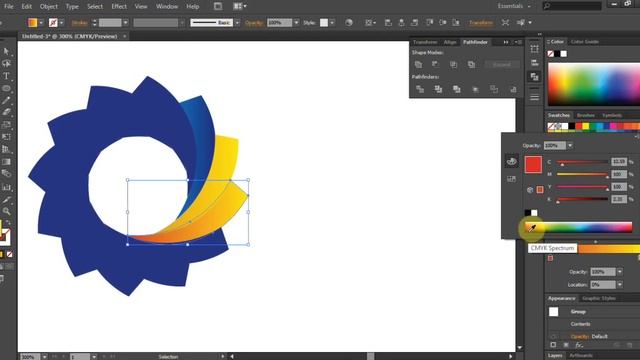Open the Basic brush definition dropdown

pyautogui.click(x=237, y=23)
